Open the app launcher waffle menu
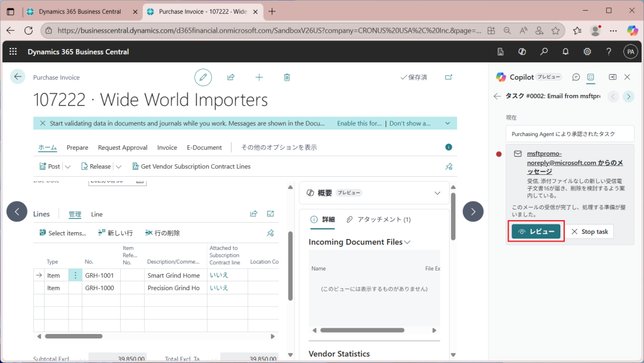The width and height of the screenshot is (644, 363). pyautogui.click(x=13, y=52)
